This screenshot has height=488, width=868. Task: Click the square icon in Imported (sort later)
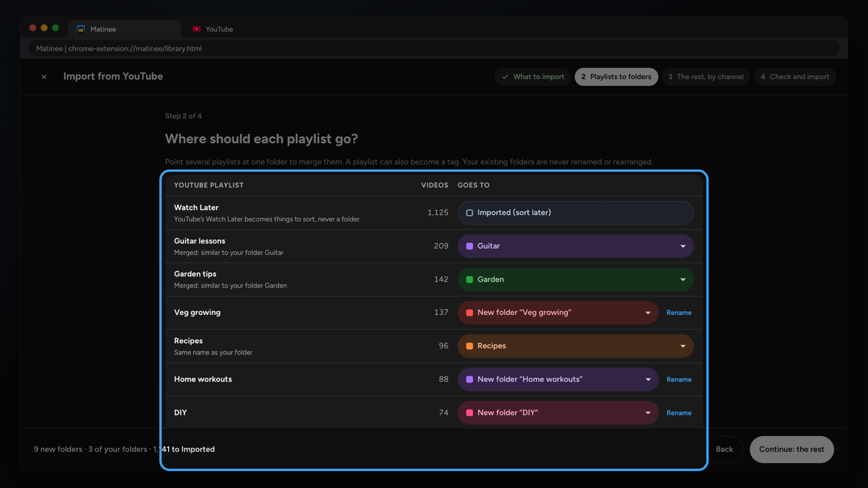[470, 213]
